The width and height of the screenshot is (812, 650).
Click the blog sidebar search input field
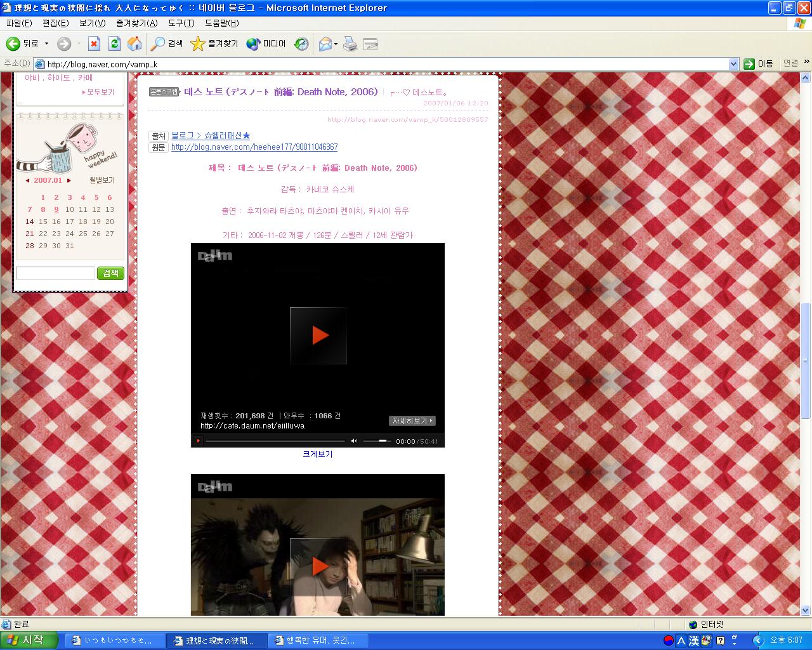(55, 273)
